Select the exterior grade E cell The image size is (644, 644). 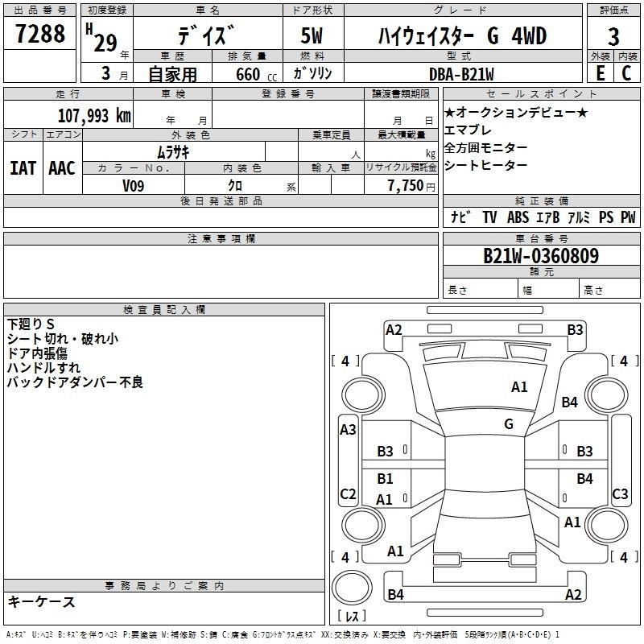[x=600, y=72]
